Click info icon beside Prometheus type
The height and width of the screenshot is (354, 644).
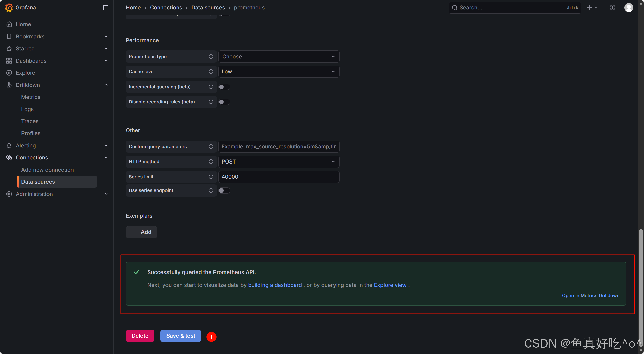click(211, 57)
